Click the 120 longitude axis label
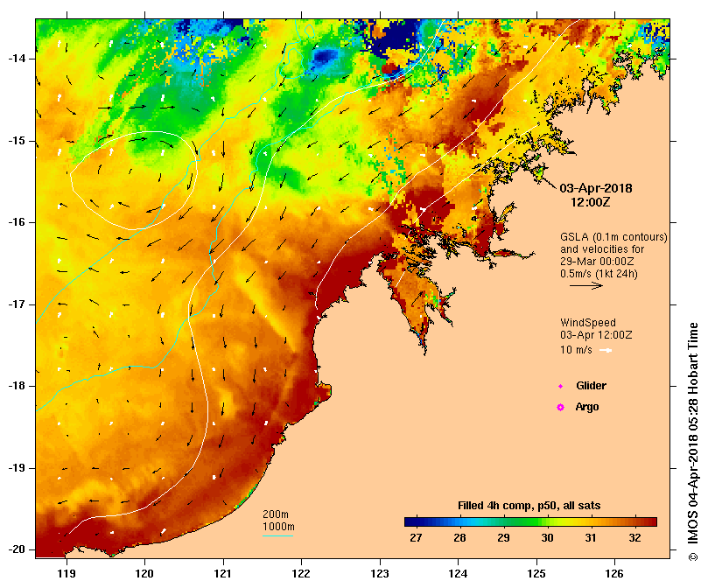 (x=145, y=574)
